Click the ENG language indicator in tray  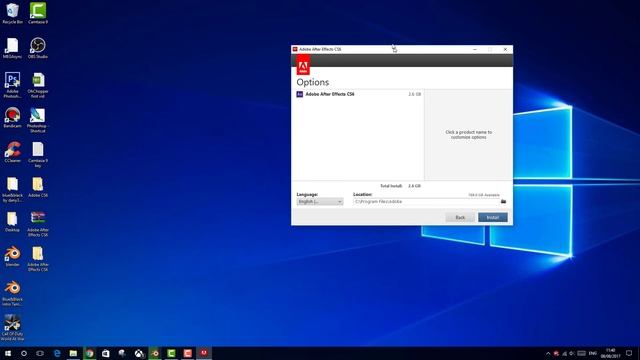coord(593,353)
